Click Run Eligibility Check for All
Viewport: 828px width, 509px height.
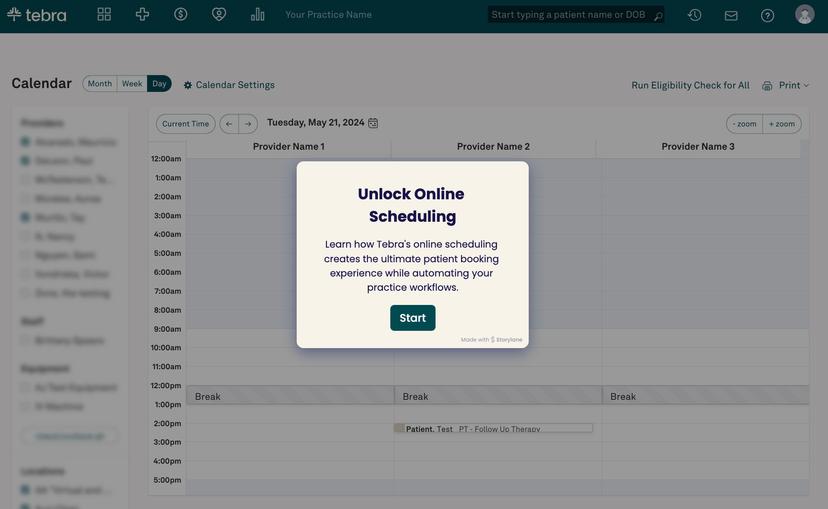point(690,86)
